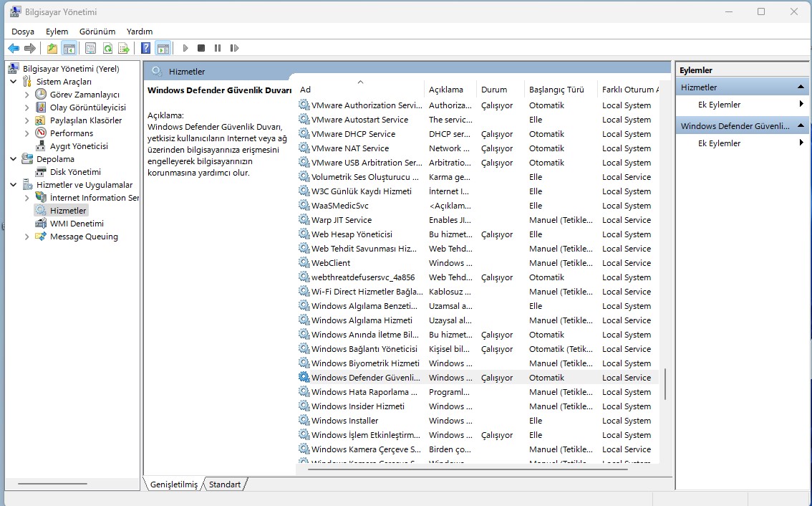This screenshot has width=812, height=506.
Task: Open the Eylem menu
Action: [x=57, y=32]
